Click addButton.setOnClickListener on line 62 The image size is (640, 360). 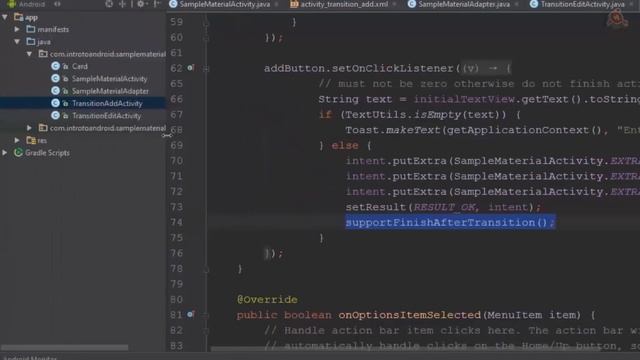(359, 68)
